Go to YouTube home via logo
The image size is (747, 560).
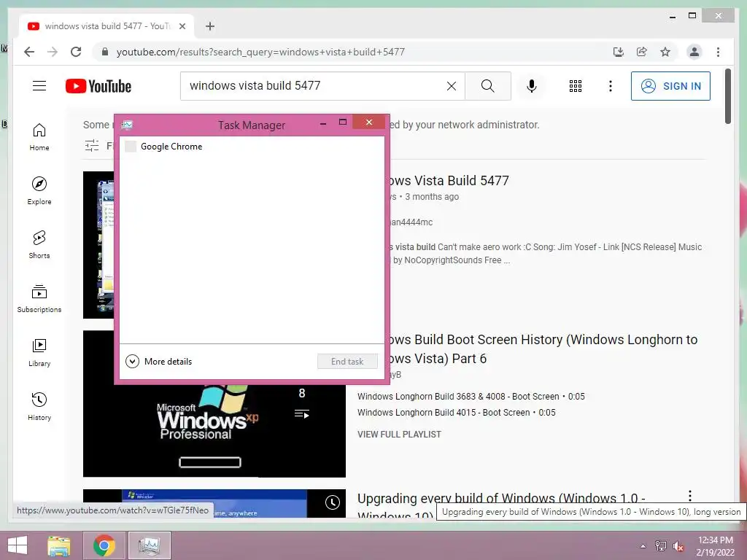(x=98, y=86)
